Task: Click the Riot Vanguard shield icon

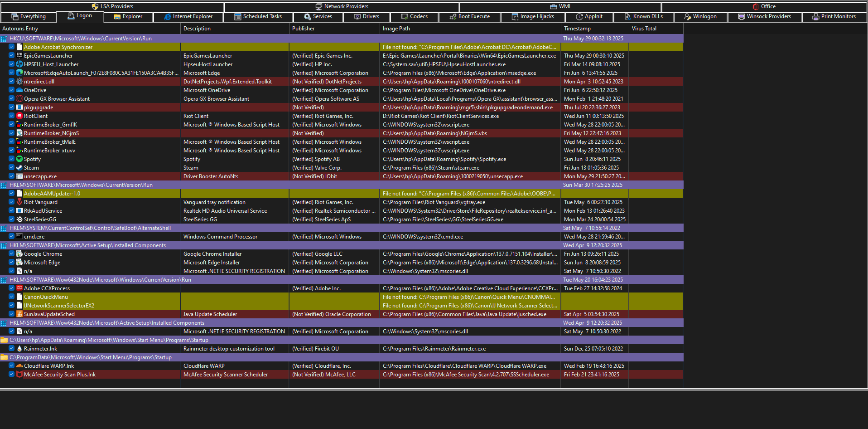Action: tap(19, 202)
